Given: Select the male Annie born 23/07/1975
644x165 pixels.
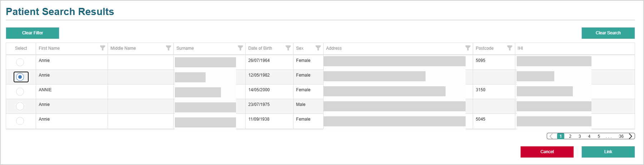Looking at the screenshot, I should (20, 106).
